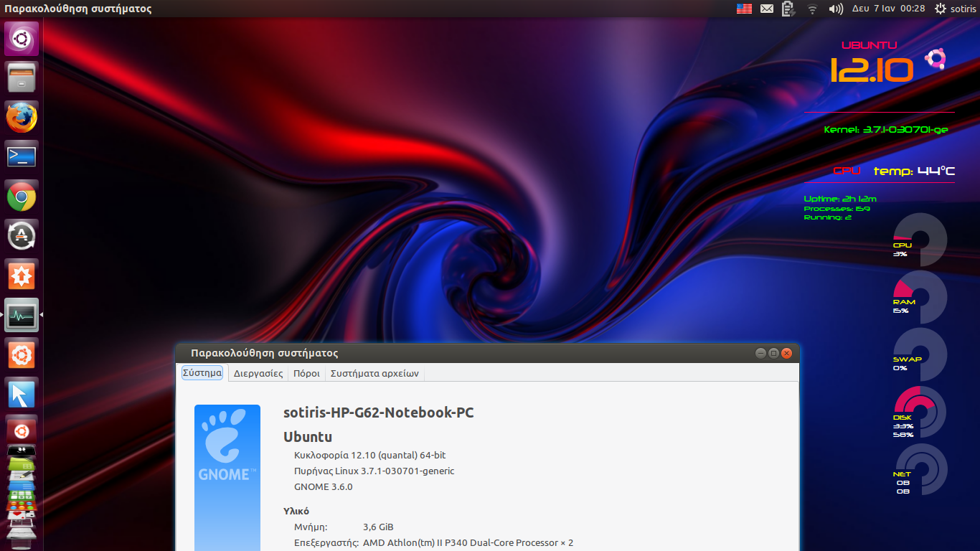Screen dimensions: 980x551
Task: Open the Files manager from launcher
Action: coord(22,77)
